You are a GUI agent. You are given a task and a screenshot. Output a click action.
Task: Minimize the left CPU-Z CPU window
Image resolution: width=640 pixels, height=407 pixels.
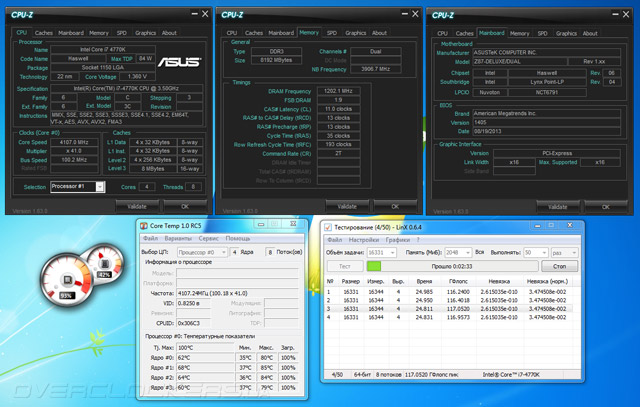point(195,14)
